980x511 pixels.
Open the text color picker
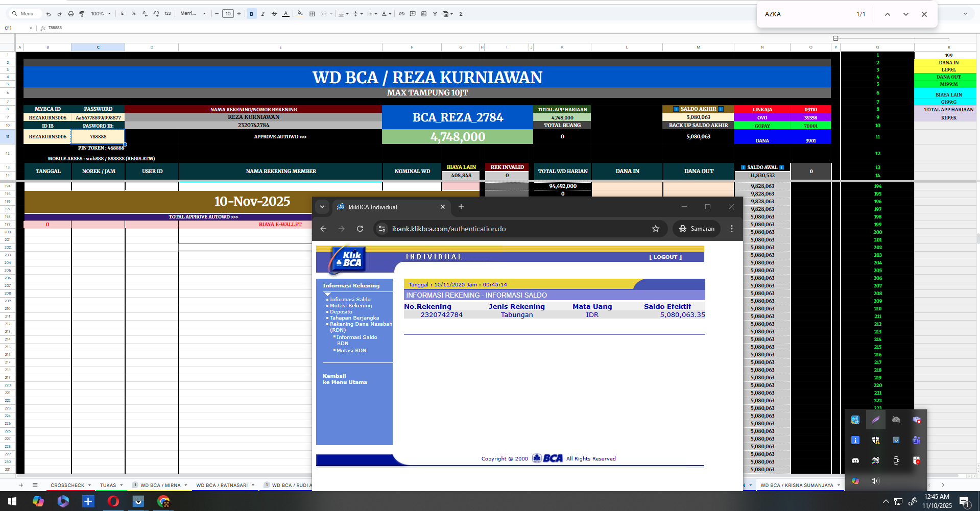click(285, 14)
